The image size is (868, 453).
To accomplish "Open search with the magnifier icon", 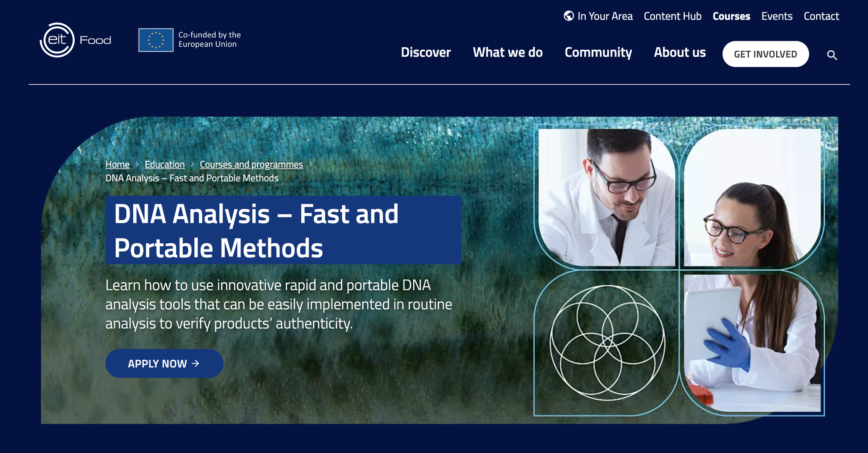I will click(832, 55).
